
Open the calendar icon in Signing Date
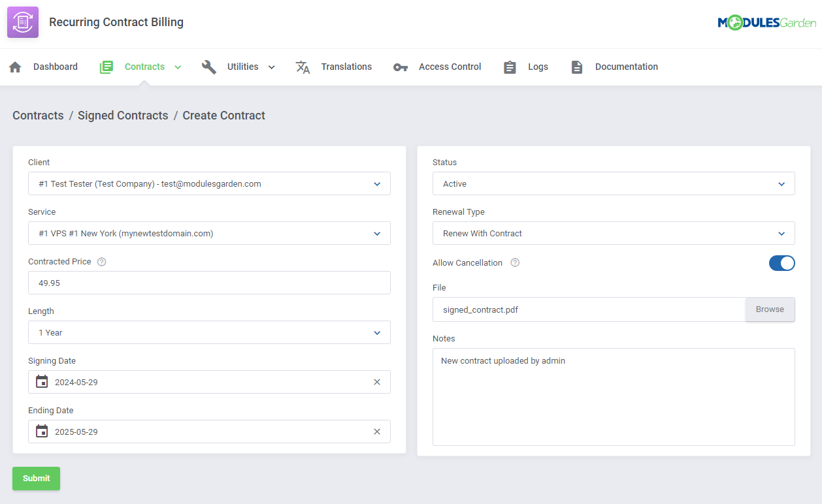(x=42, y=381)
